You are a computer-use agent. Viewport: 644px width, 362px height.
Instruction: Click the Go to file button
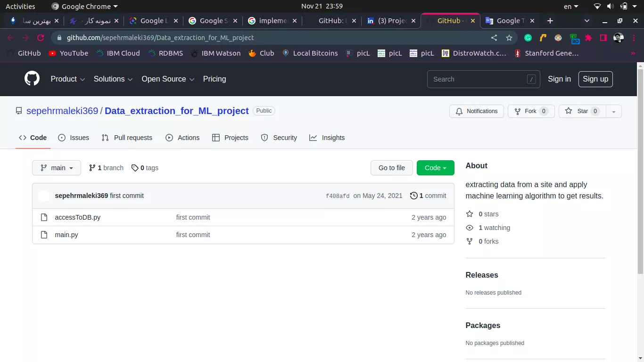pos(392,168)
